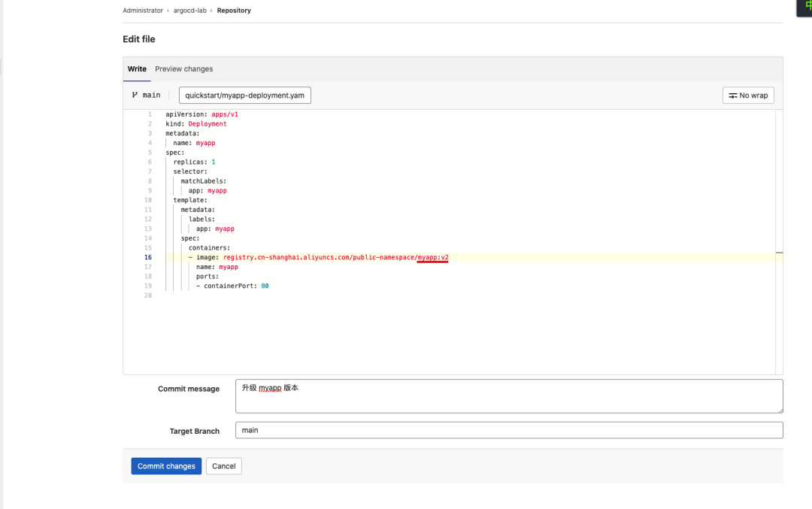Image resolution: width=812 pixels, height=509 pixels.
Task: Switch to the Write tab
Action: 137,69
